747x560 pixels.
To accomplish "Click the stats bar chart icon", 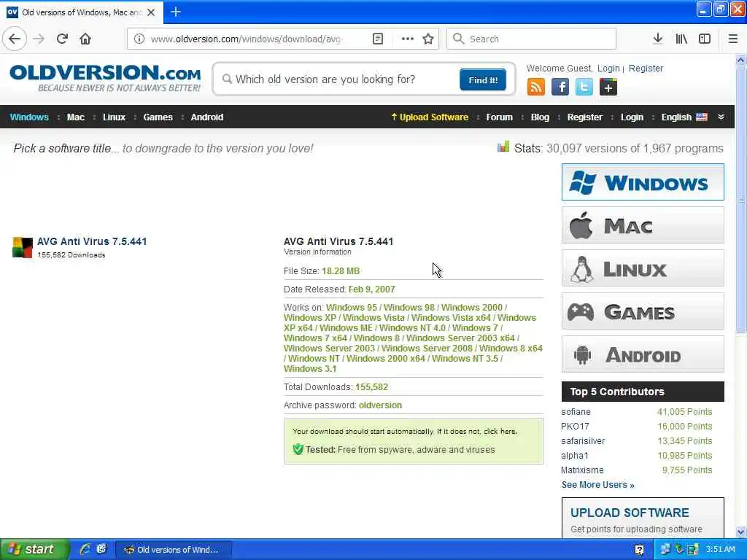I will (x=503, y=147).
